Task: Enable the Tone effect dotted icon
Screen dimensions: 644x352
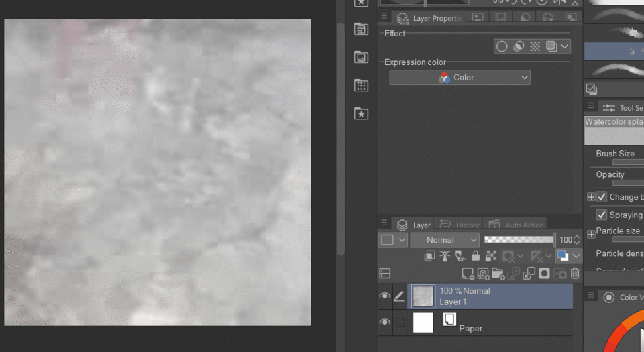Action: point(535,46)
